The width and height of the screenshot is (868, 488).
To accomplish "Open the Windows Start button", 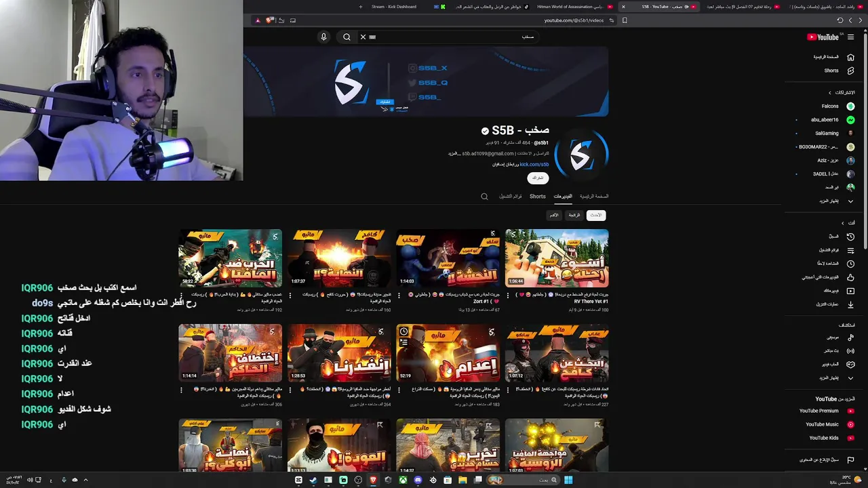I will [568, 480].
